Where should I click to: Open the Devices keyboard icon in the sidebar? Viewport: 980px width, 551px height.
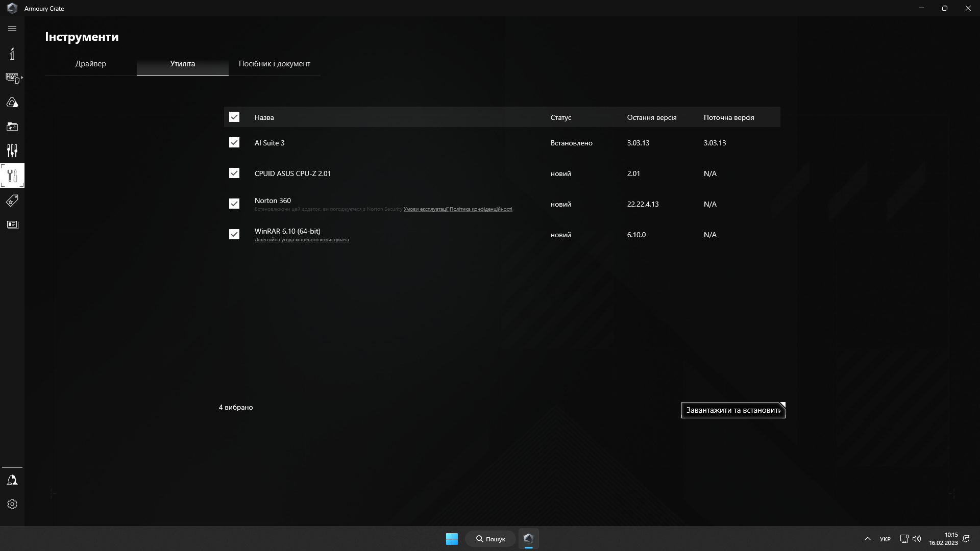[12, 78]
